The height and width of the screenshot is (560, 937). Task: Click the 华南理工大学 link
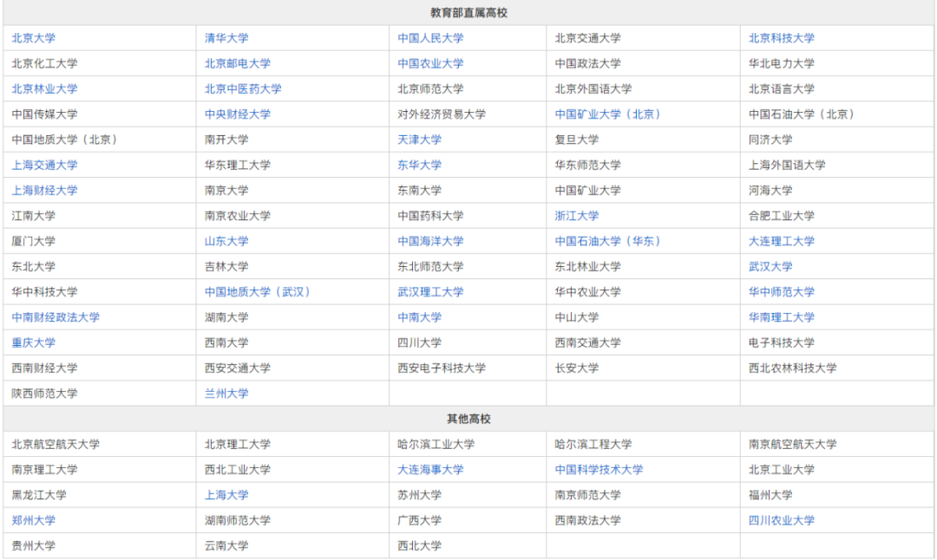point(781,317)
